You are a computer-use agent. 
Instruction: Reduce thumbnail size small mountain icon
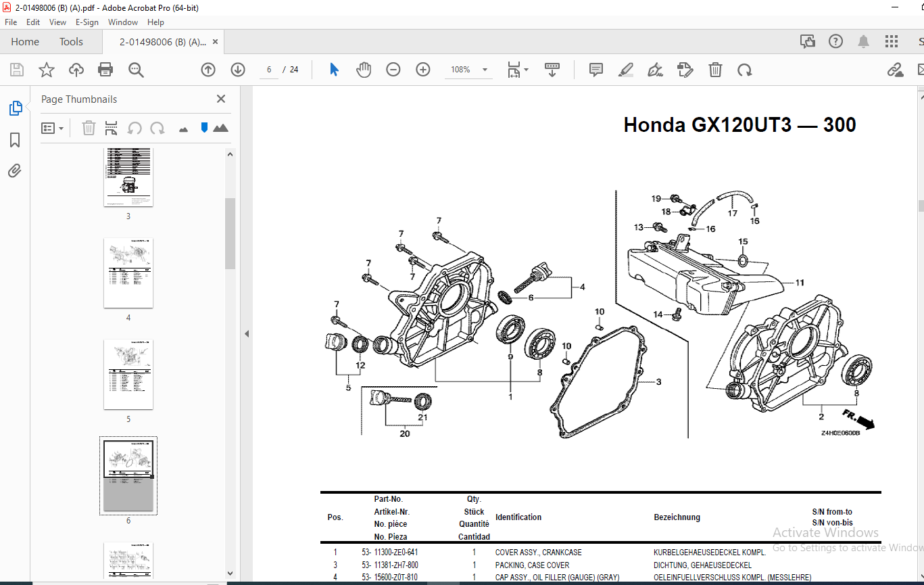point(183,128)
